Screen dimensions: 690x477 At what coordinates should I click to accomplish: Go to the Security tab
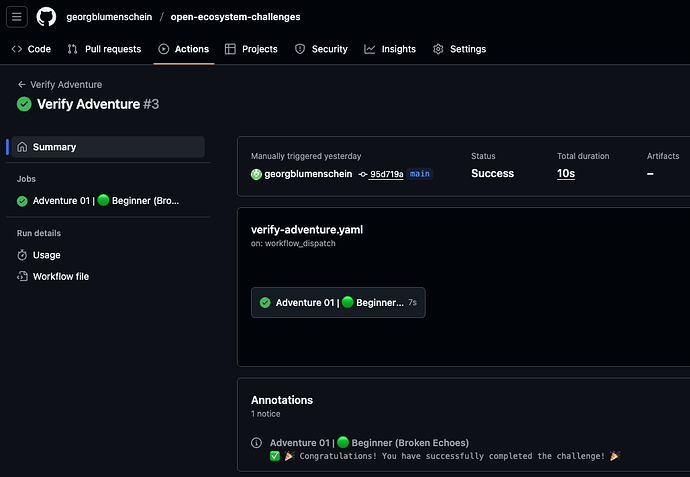321,49
